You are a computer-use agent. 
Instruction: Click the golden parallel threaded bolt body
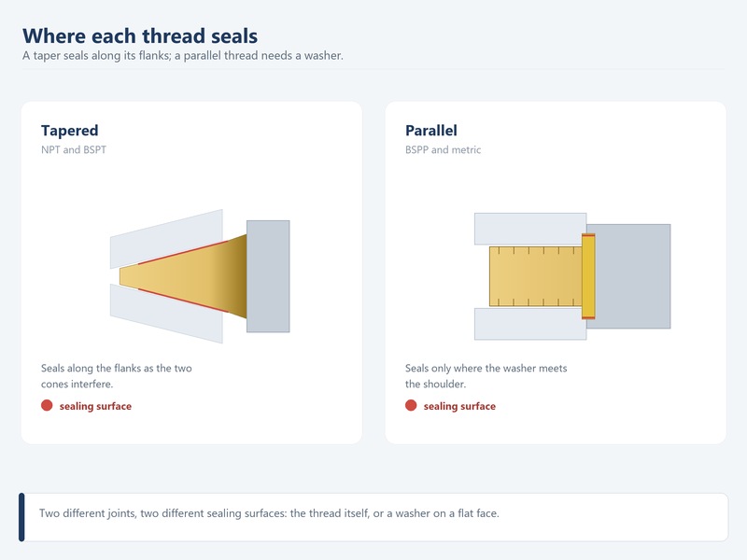(536, 276)
